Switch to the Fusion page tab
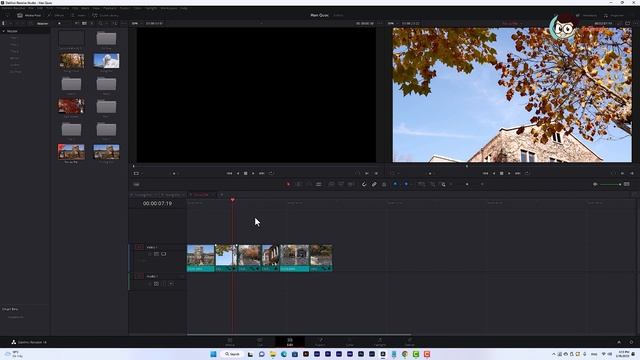The height and width of the screenshot is (360, 640). [x=320, y=342]
